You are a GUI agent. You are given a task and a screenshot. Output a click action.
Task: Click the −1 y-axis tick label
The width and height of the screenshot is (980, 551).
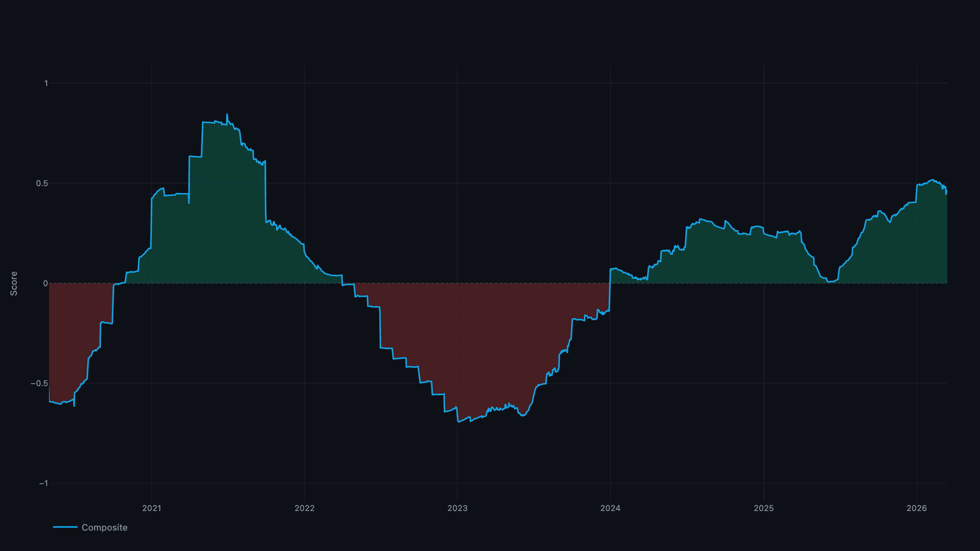point(44,483)
